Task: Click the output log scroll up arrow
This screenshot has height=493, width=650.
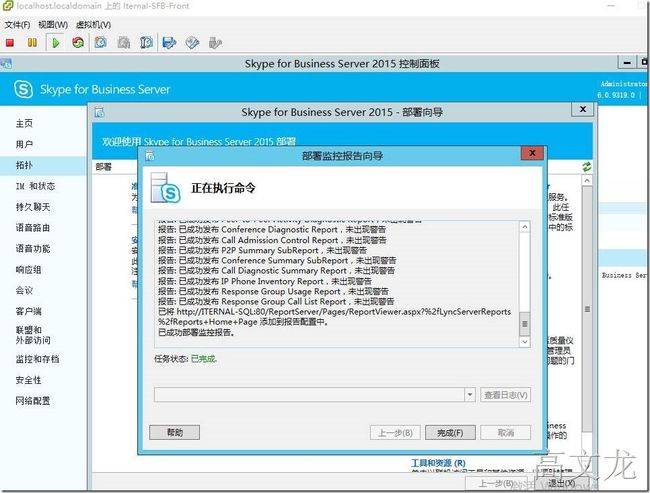Action: point(524,226)
